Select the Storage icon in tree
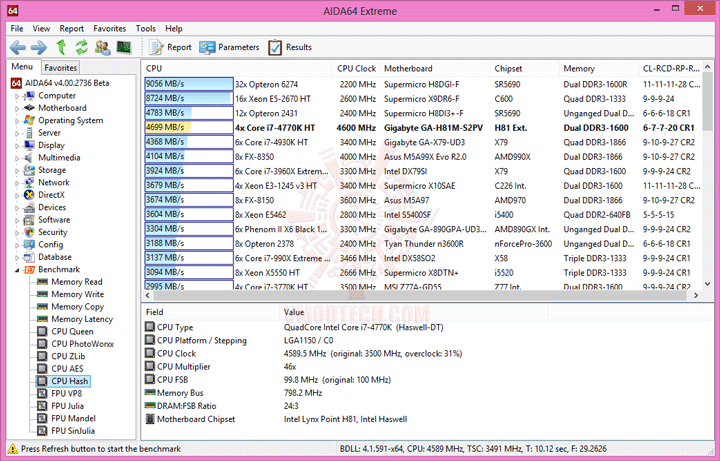The image size is (720, 461). pos(29,170)
